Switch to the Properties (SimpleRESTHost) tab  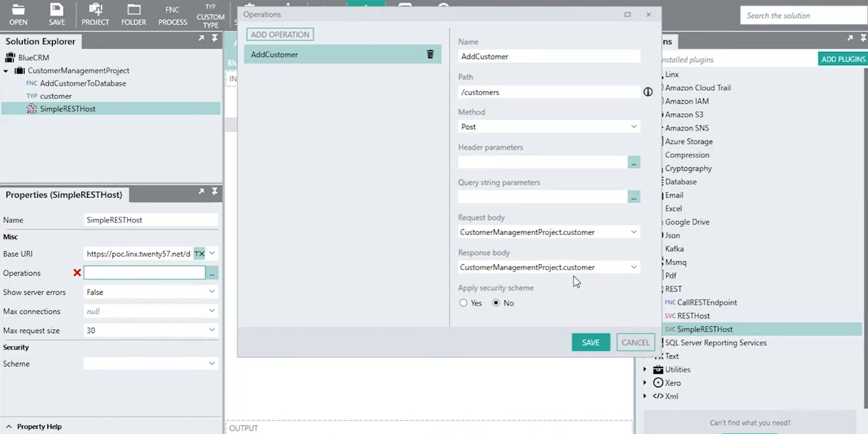point(64,195)
